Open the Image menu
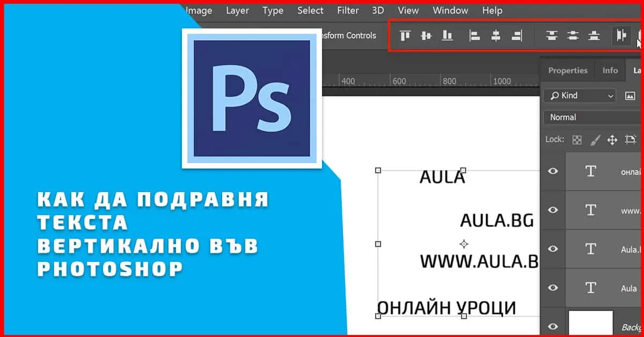Screen dimensions: 644x337 click(198, 10)
